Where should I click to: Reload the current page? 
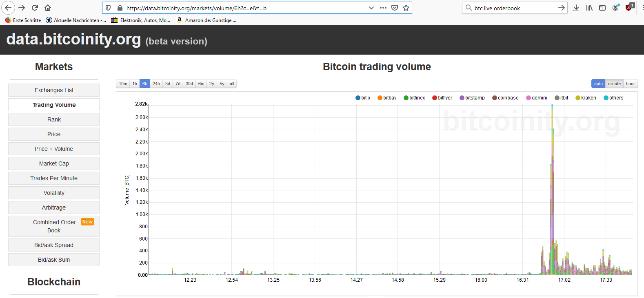35,8
